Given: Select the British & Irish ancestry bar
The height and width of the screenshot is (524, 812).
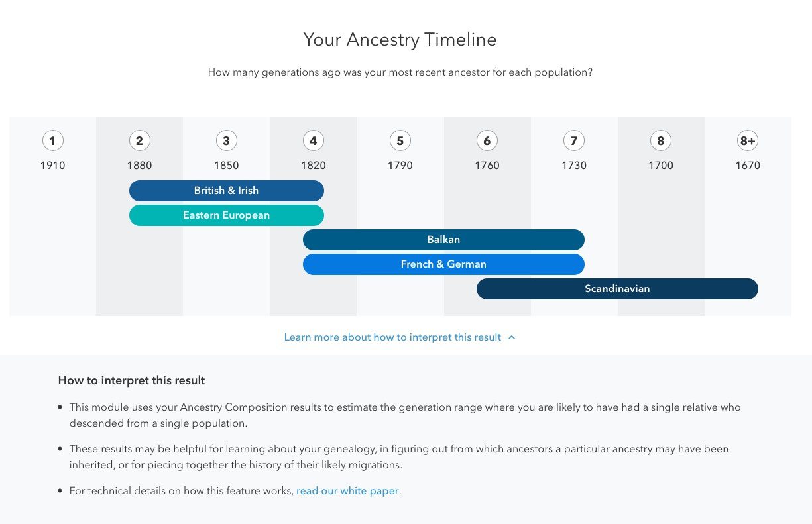Looking at the screenshot, I should pyautogui.click(x=227, y=191).
